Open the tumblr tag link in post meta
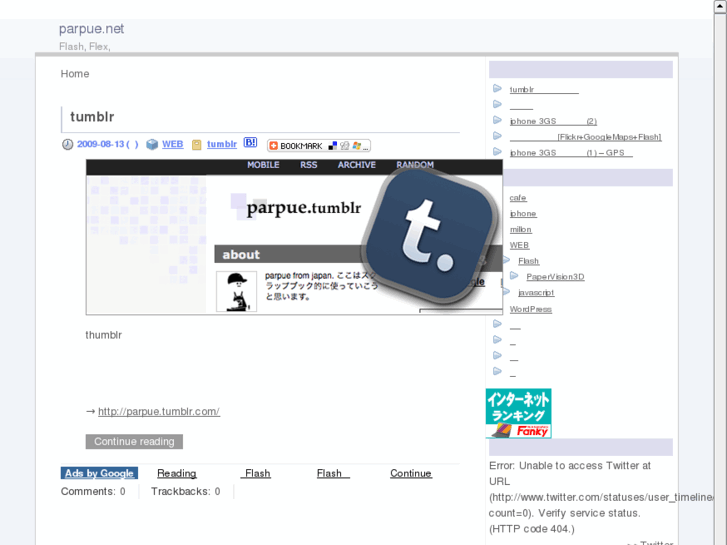 pos(222,144)
